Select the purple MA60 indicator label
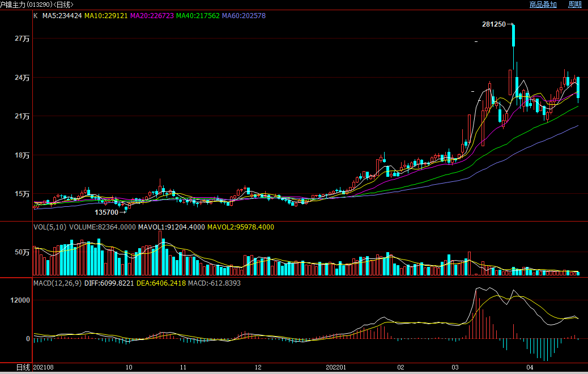The height and width of the screenshot is (374, 588). click(244, 16)
